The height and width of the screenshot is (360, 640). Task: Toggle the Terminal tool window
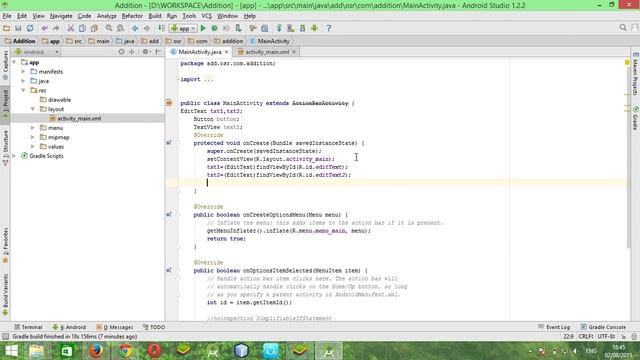[x=28, y=327]
